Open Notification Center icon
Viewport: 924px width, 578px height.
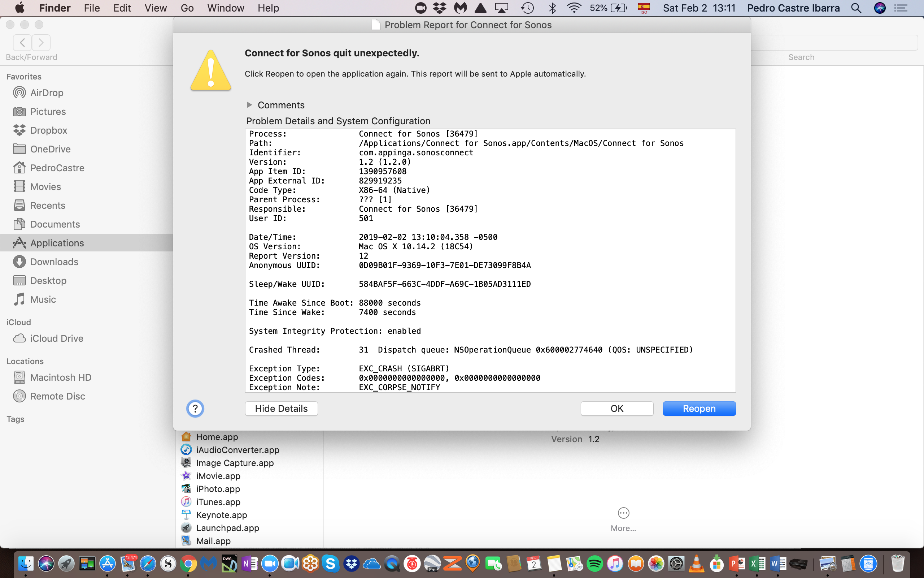(x=901, y=8)
